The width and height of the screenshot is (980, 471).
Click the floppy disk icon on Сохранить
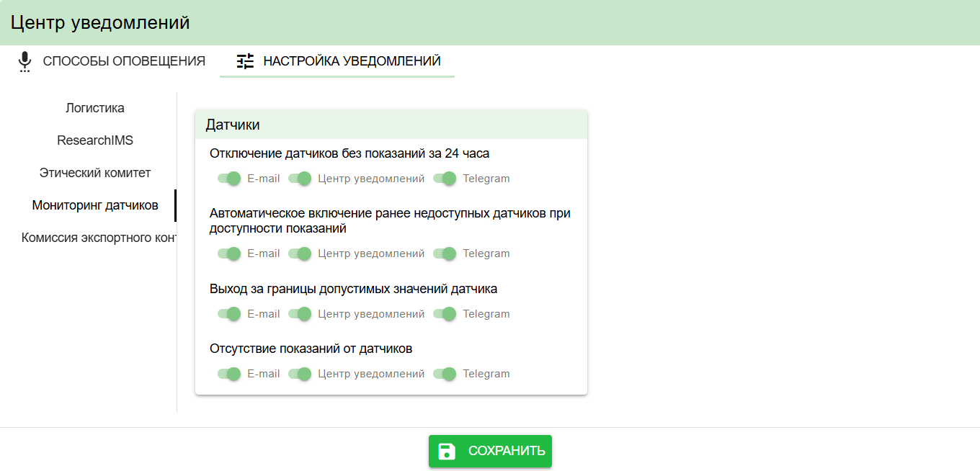(x=447, y=452)
